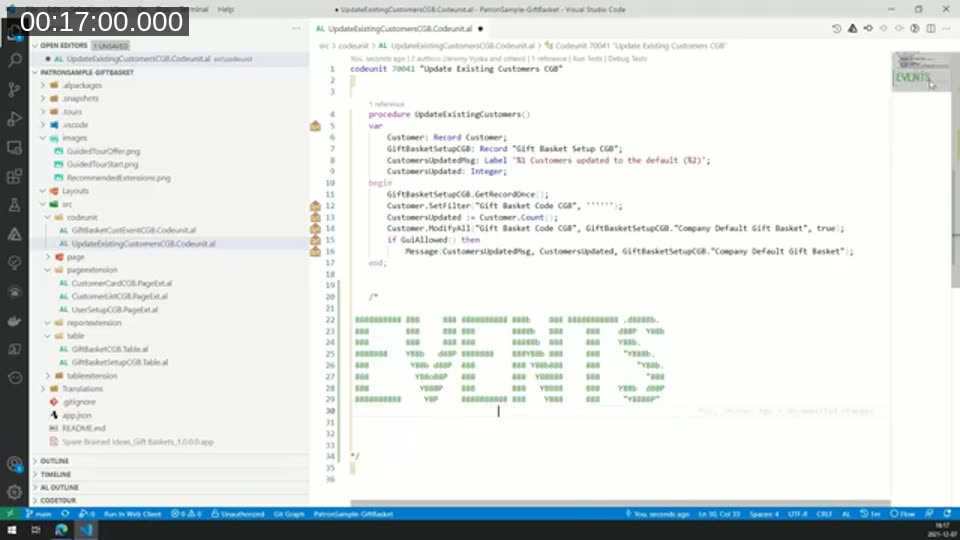This screenshot has width=960, height=540.
Task: Open GiftBasketCustEventCGB.Codeunit.al in the file tree
Action: (133, 230)
